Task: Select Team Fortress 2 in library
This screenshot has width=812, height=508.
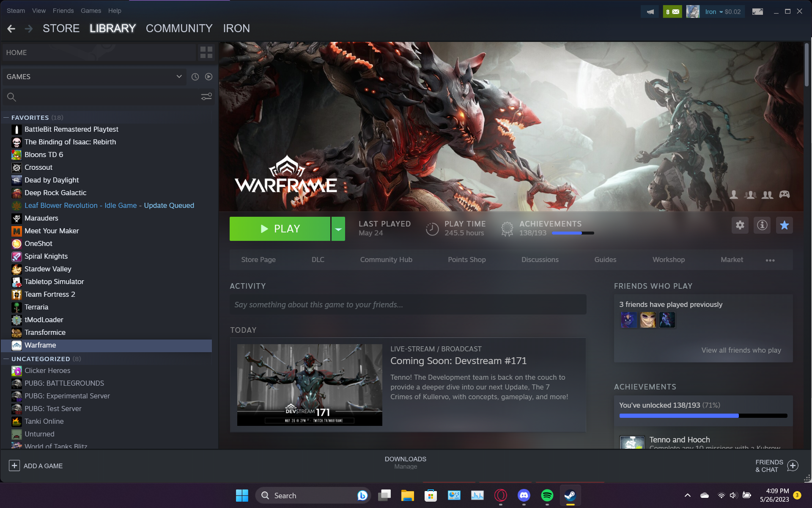Action: click(107, 294)
